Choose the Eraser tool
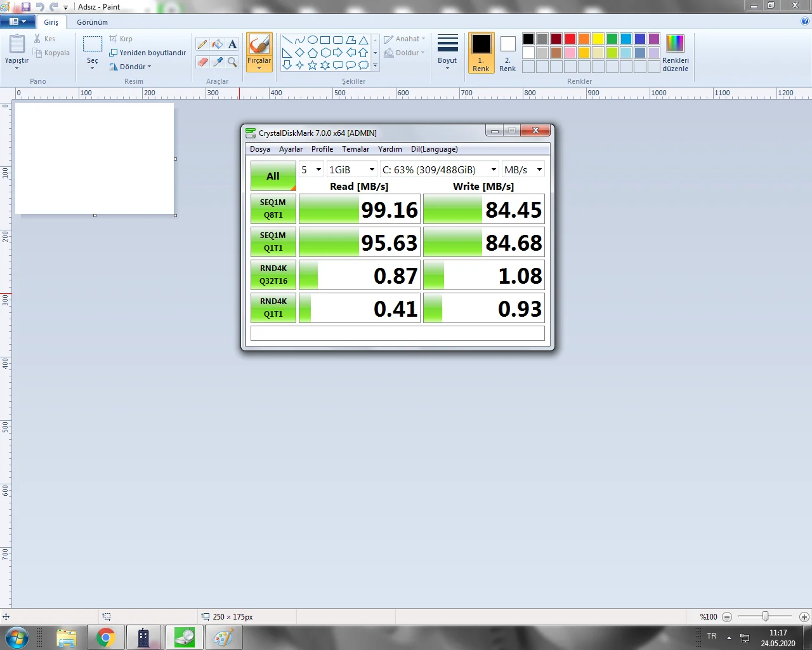 [x=202, y=62]
